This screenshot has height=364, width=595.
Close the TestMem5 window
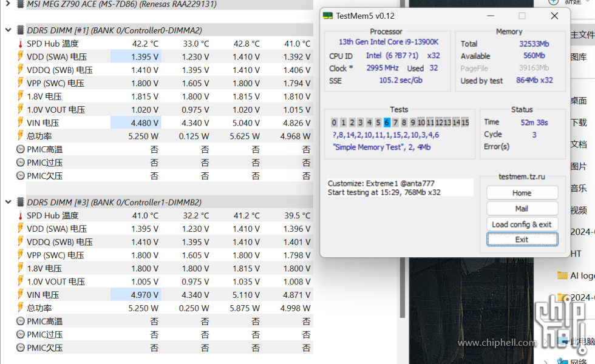(x=554, y=16)
